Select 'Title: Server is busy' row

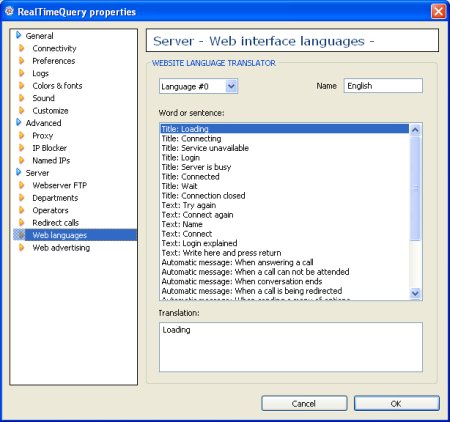coord(285,167)
